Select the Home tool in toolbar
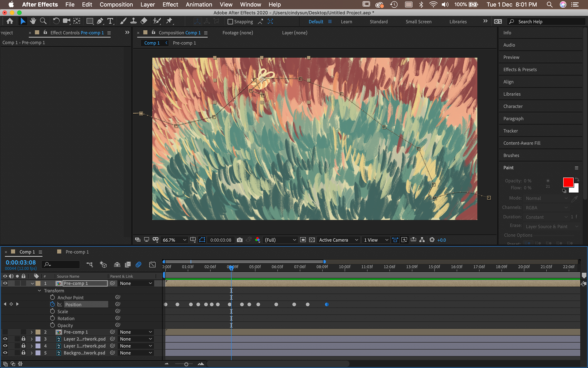This screenshot has width=588, height=368. [10, 21]
